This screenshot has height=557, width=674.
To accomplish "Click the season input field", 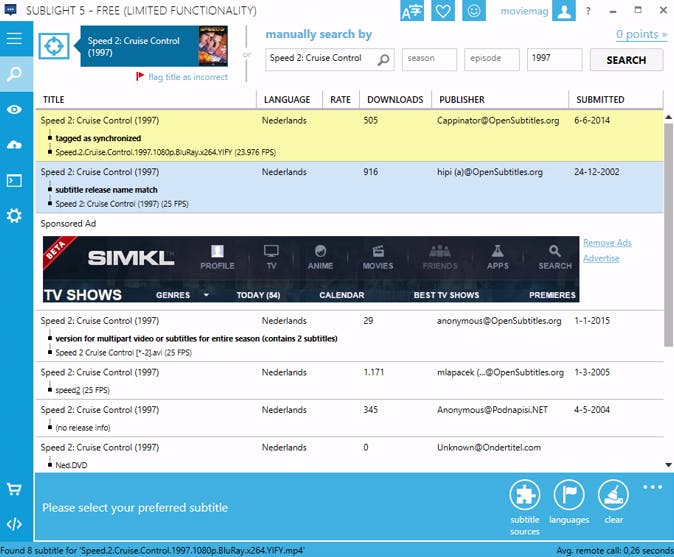I will [429, 59].
